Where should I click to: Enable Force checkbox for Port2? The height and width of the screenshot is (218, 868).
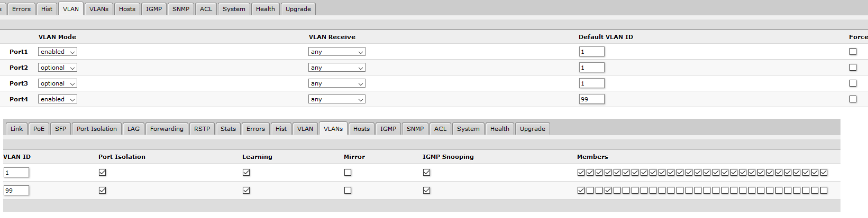tap(853, 68)
